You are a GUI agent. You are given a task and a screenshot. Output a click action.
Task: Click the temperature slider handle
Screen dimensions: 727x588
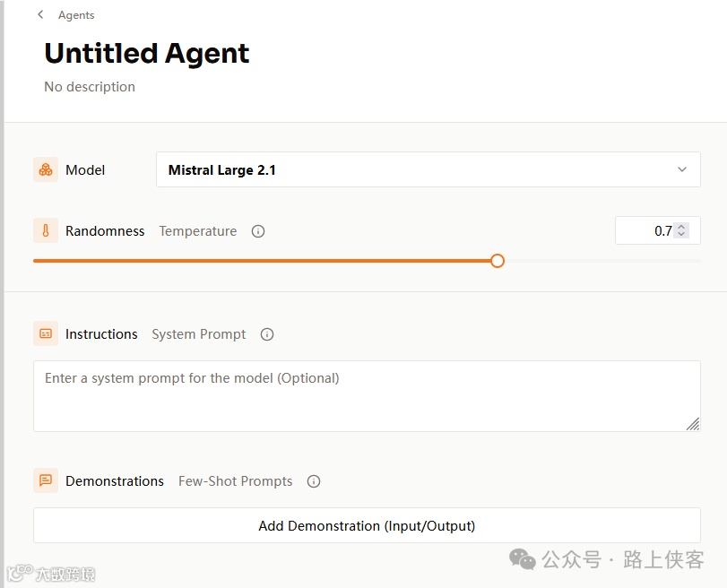point(498,261)
